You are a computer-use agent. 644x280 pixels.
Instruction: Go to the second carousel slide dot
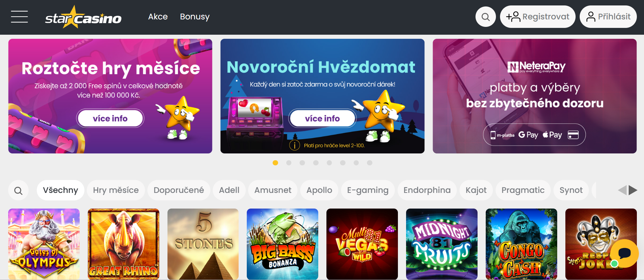click(x=289, y=163)
